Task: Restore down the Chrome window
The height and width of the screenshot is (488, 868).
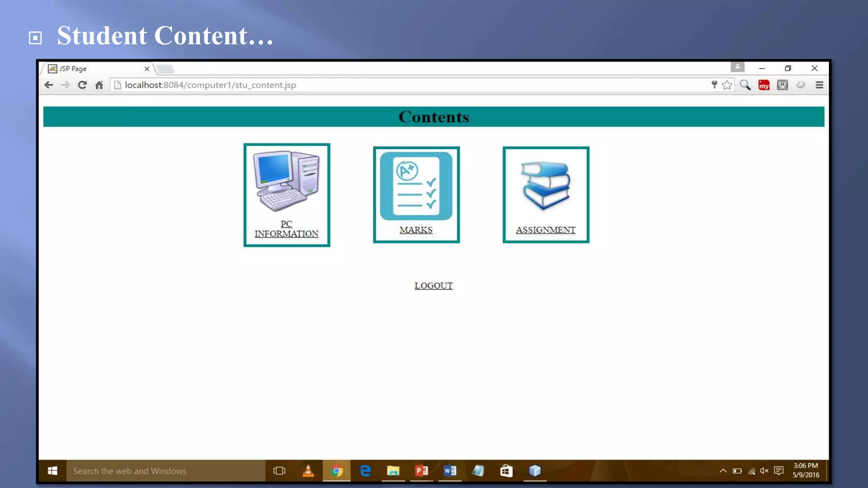Action: click(x=788, y=68)
